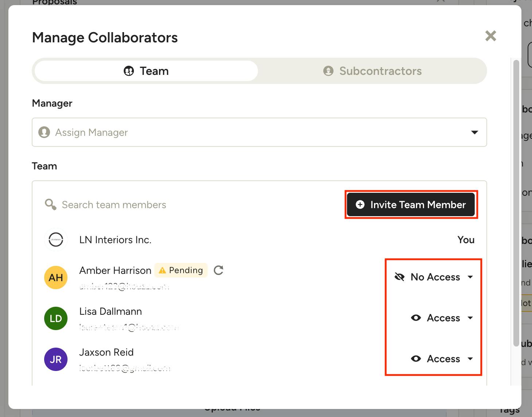Screen dimensions: 532x417
Task: Click the Pending warning badge
Action: pyautogui.click(x=181, y=270)
